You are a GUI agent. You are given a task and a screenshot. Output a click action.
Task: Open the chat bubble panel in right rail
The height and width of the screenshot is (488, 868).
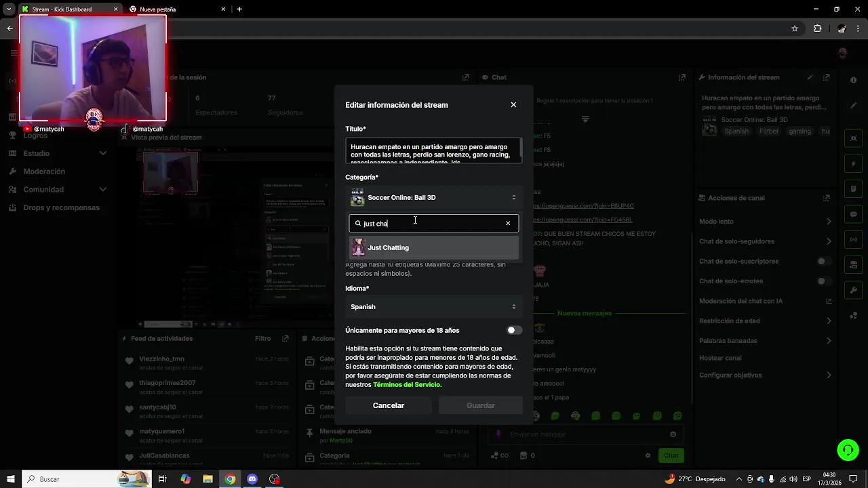(854, 214)
